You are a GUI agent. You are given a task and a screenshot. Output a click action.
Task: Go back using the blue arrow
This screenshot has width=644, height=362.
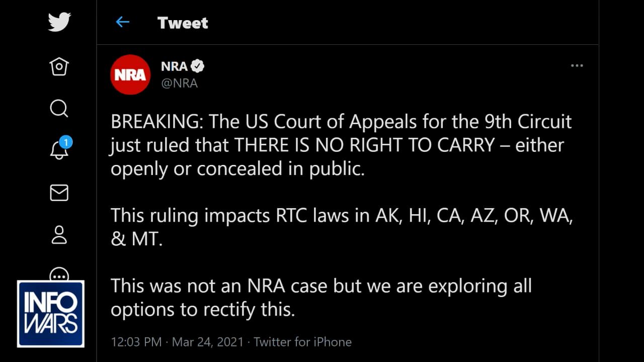[122, 22]
